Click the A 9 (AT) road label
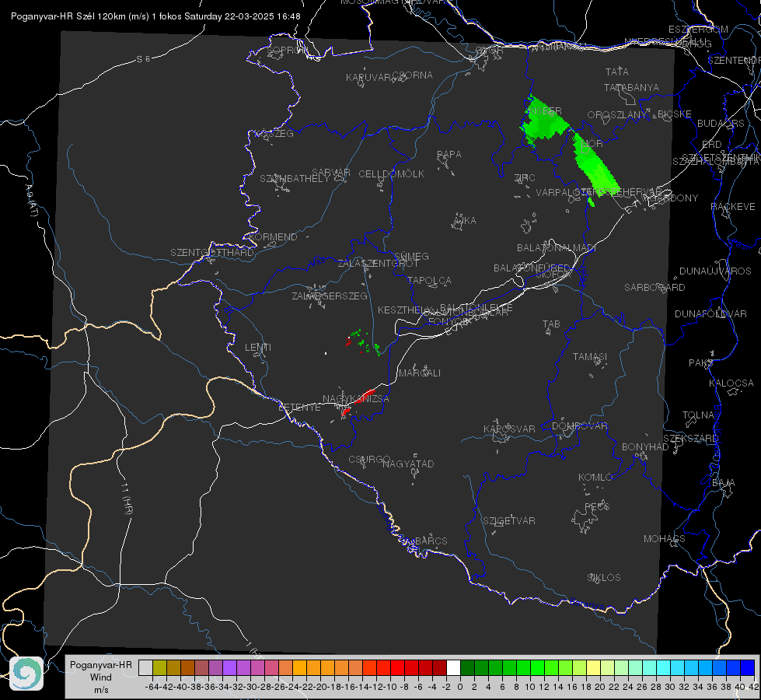The width and height of the screenshot is (761, 700). coord(30,201)
